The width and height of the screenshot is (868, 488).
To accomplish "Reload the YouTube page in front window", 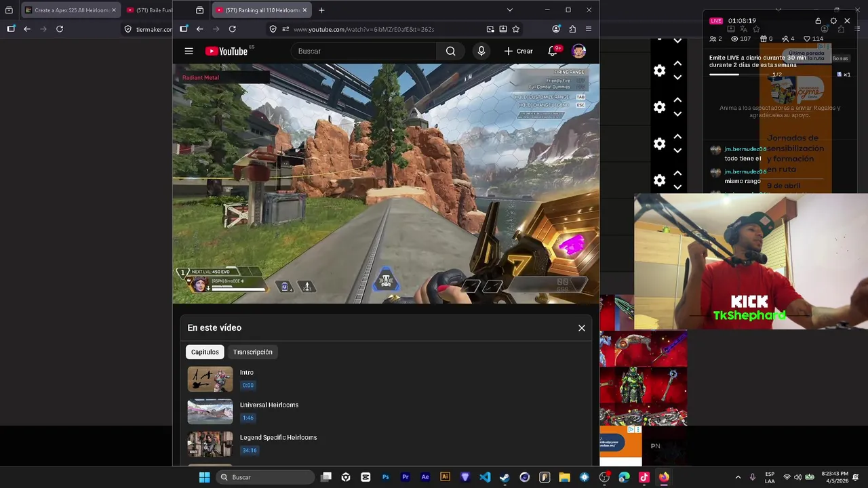I will (x=233, y=29).
